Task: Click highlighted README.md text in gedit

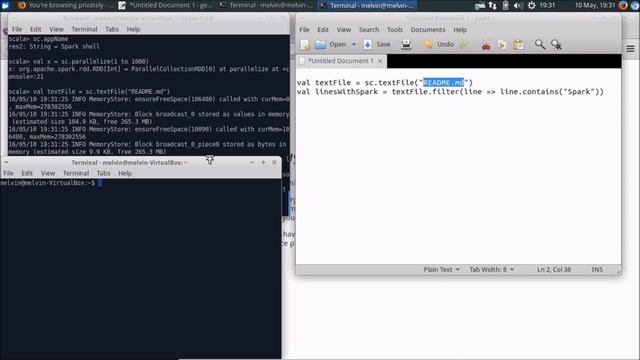Action: 443,82
